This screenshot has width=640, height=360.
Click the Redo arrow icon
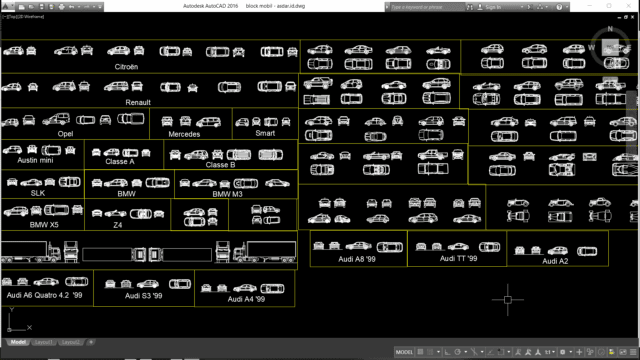[x=87, y=7]
